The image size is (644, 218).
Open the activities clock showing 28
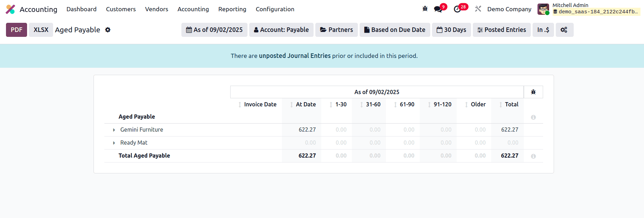click(x=458, y=9)
